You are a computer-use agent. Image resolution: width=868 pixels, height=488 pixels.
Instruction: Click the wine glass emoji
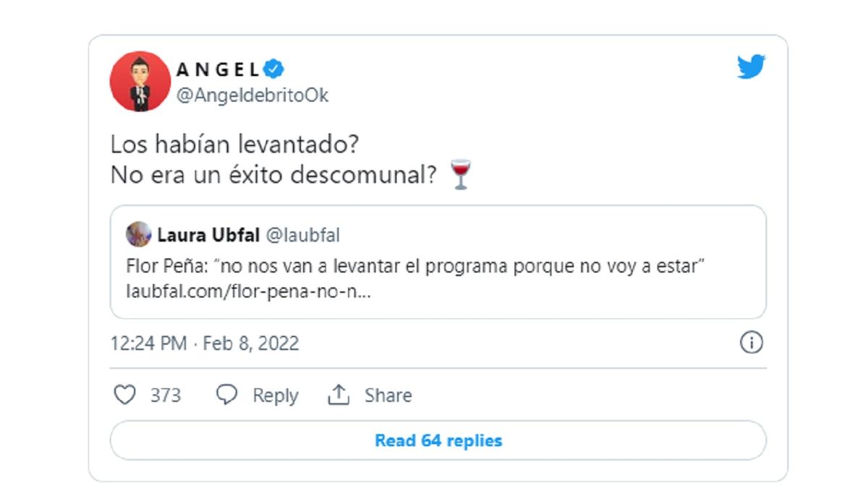(x=461, y=176)
